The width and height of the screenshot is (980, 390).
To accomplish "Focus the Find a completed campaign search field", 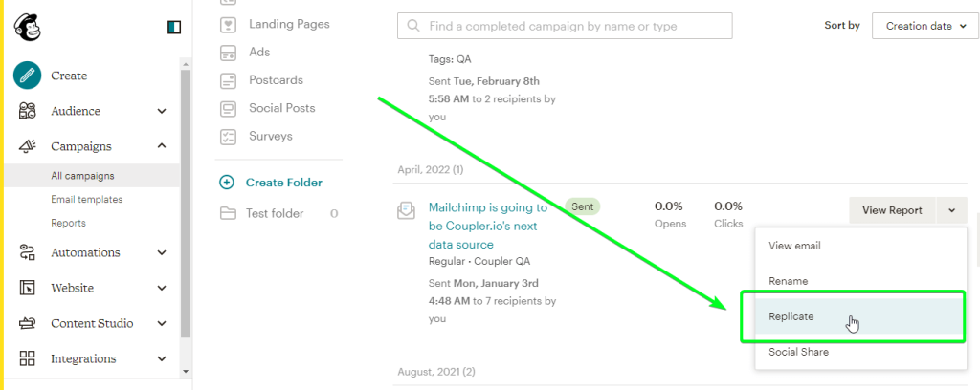I will click(565, 26).
